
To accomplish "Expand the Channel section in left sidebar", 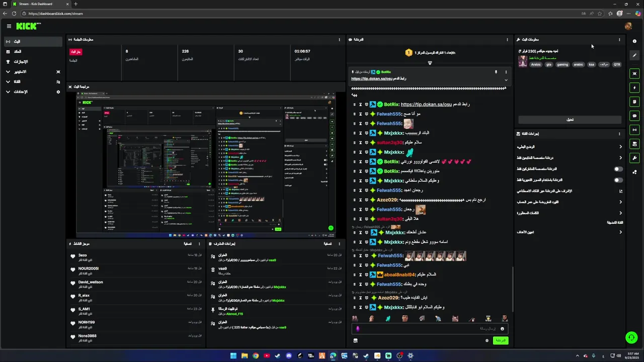I will pos(33,81).
